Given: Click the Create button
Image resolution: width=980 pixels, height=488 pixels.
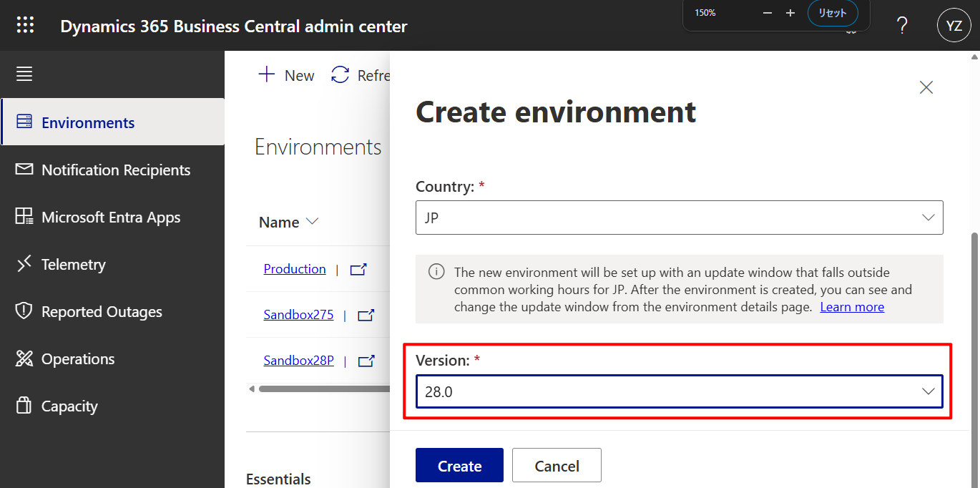Looking at the screenshot, I should 459,465.
